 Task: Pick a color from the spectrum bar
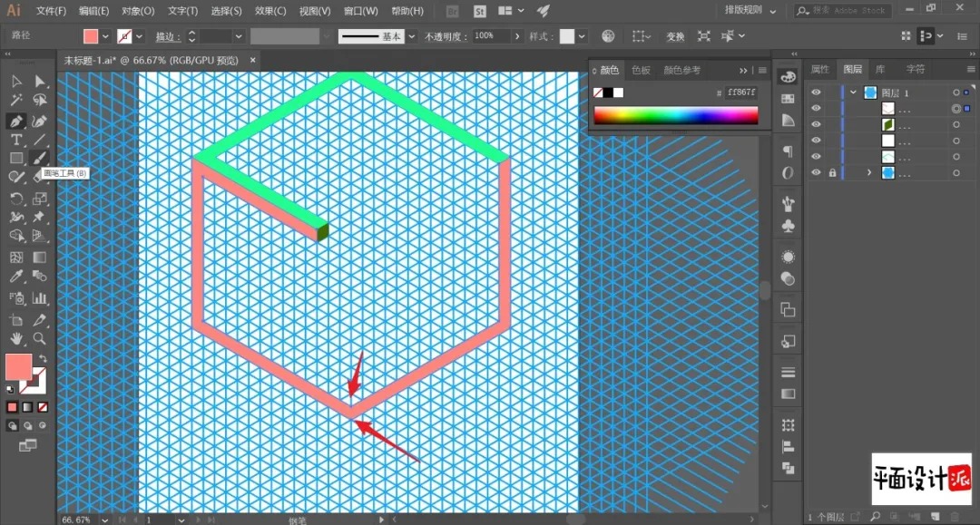(x=676, y=115)
